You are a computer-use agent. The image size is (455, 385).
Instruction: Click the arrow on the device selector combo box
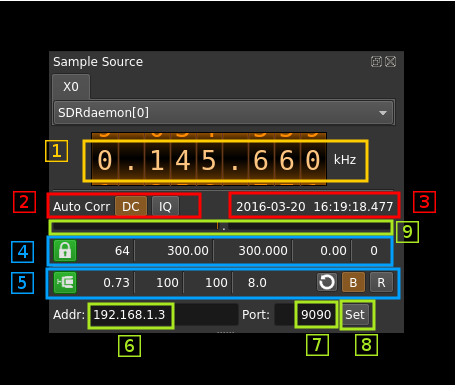coord(383,113)
